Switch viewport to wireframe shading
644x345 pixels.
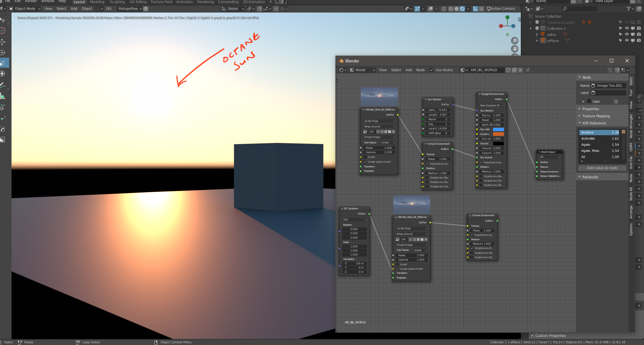click(x=451, y=9)
